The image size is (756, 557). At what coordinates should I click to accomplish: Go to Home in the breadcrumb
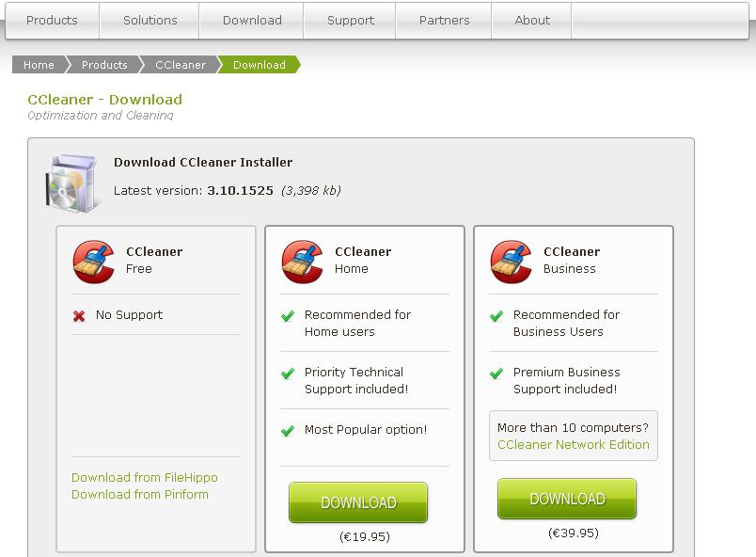pos(39,65)
